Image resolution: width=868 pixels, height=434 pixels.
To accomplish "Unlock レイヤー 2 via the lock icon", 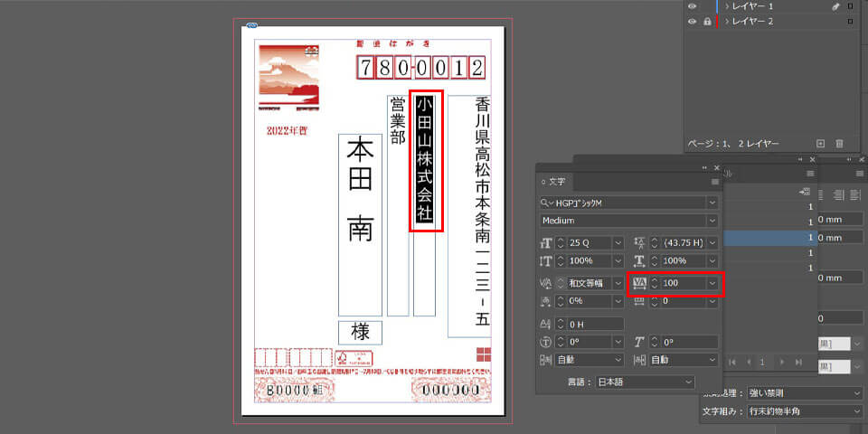I will [x=705, y=21].
